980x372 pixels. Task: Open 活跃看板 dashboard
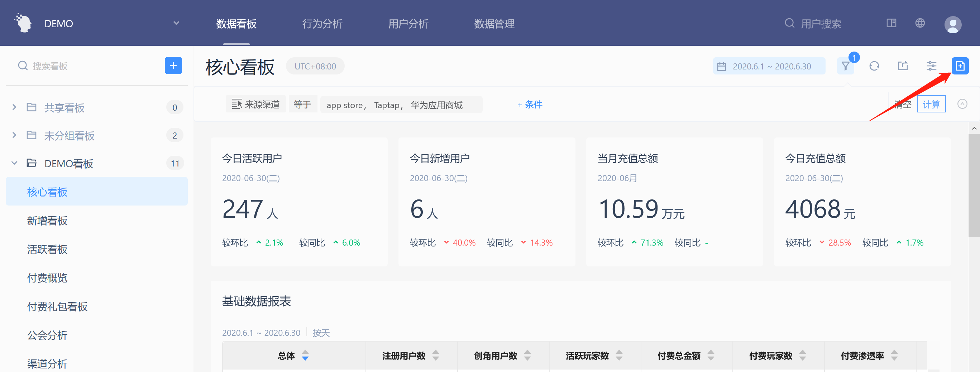click(x=47, y=249)
